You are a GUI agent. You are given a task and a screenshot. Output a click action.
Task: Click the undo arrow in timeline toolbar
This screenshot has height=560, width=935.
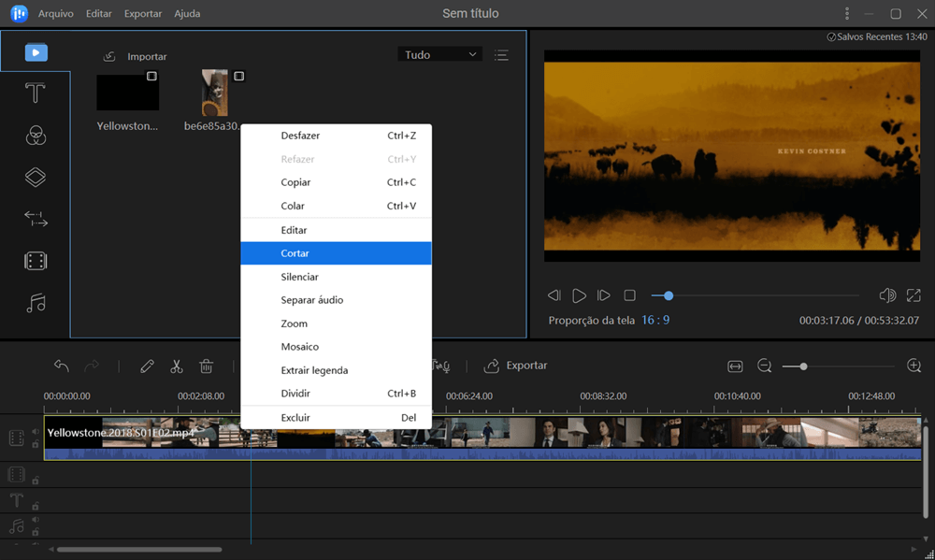[x=62, y=366]
